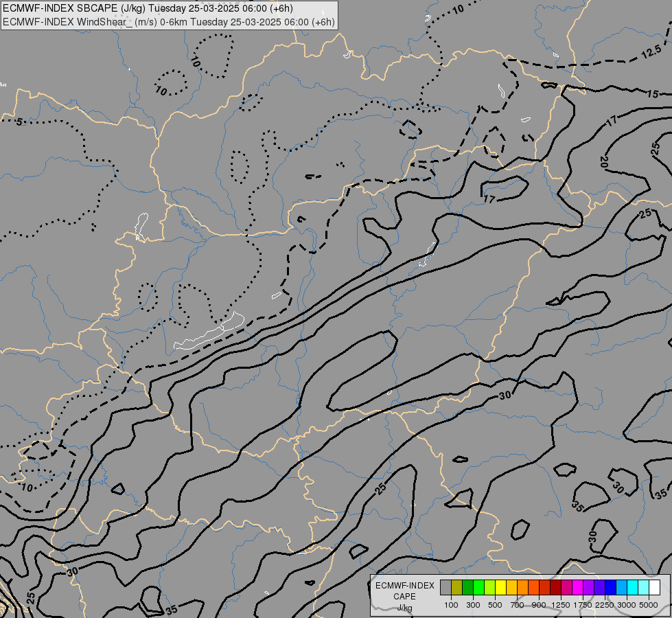The image size is (672, 618).
Task: Click the 3000 legend tick value
Action: (627, 605)
